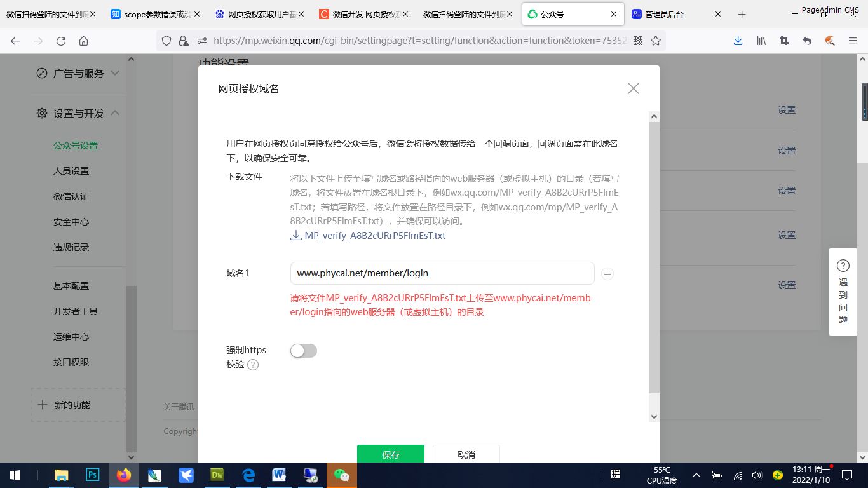Viewport: 868px width, 488px height.
Task: Click the 域名1 input field
Action: [x=442, y=273]
